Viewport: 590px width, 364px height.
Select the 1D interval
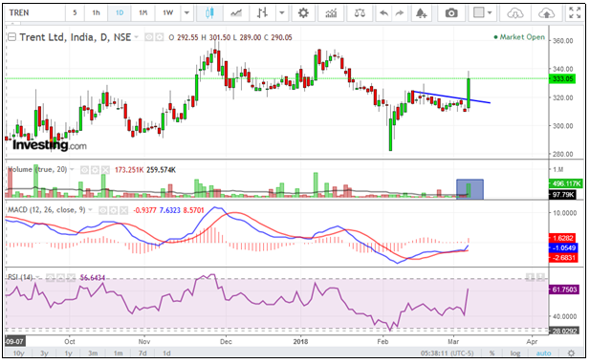120,13
